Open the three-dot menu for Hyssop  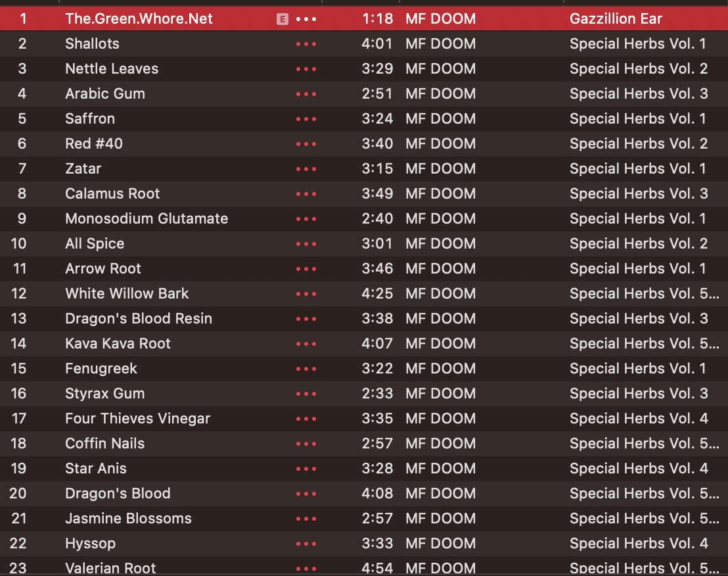(306, 544)
